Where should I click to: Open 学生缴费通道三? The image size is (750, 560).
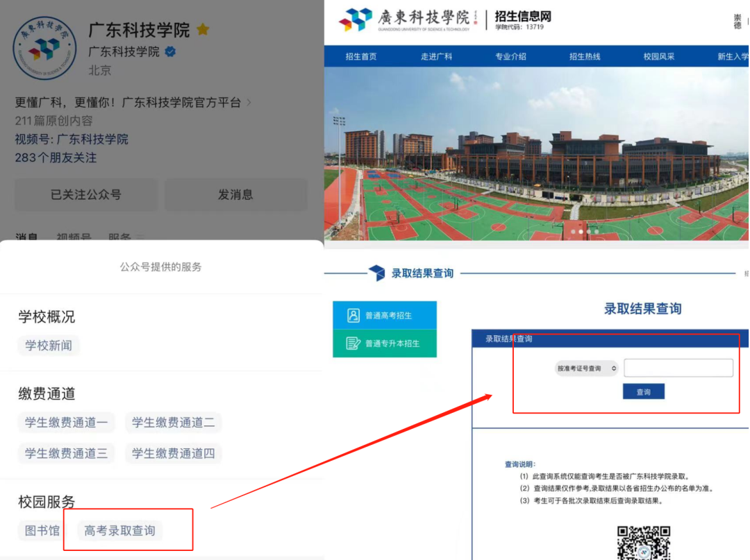[x=67, y=453]
